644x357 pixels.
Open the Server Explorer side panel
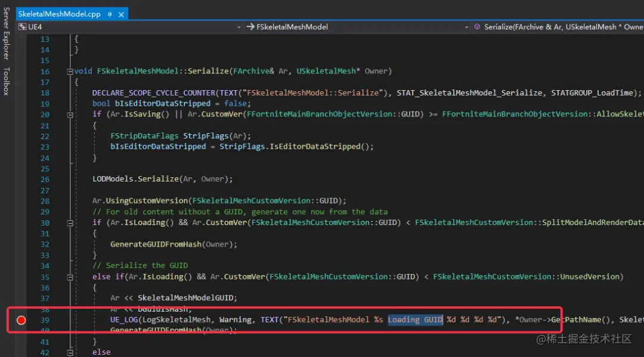pyautogui.click(x=6, y=35)
